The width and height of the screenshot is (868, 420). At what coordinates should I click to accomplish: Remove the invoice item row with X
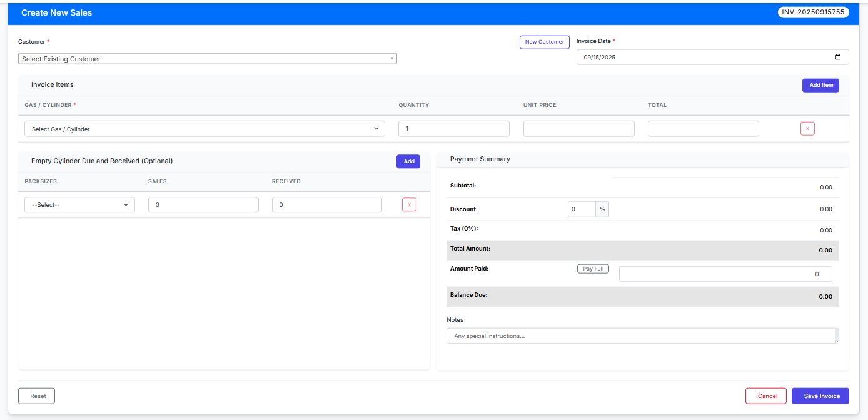pos(807,129)
